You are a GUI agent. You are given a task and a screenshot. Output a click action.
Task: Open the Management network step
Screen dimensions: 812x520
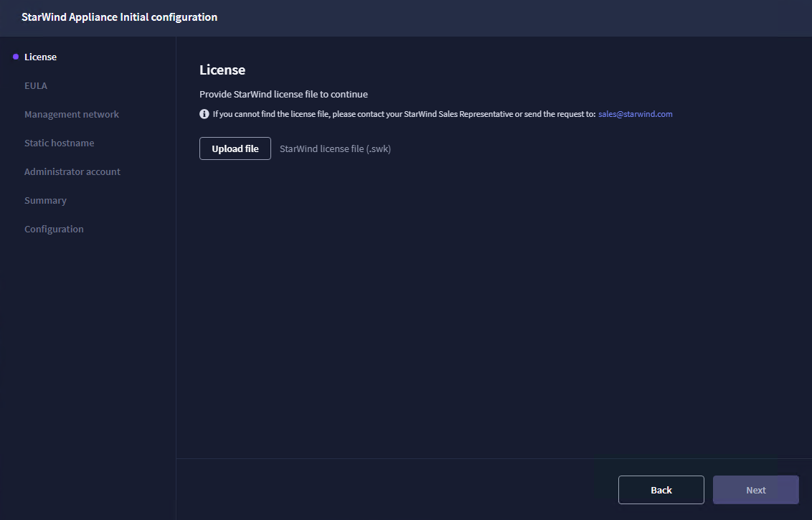72,115
